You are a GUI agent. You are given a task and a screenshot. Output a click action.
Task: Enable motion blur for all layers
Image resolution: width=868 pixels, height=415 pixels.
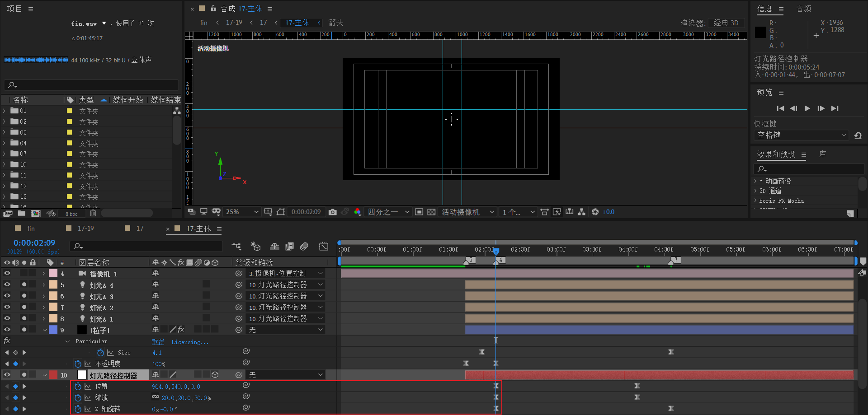point(304,246)
